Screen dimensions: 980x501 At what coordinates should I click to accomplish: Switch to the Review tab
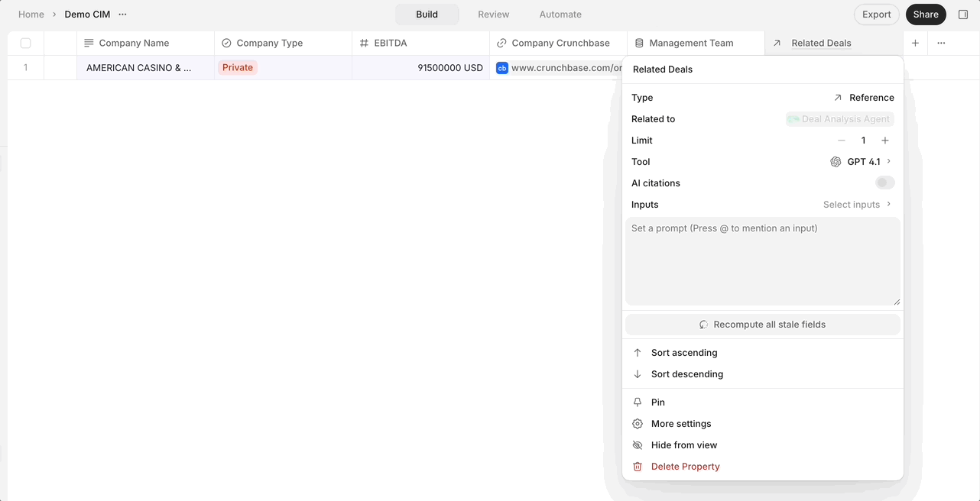click(494, 15)
